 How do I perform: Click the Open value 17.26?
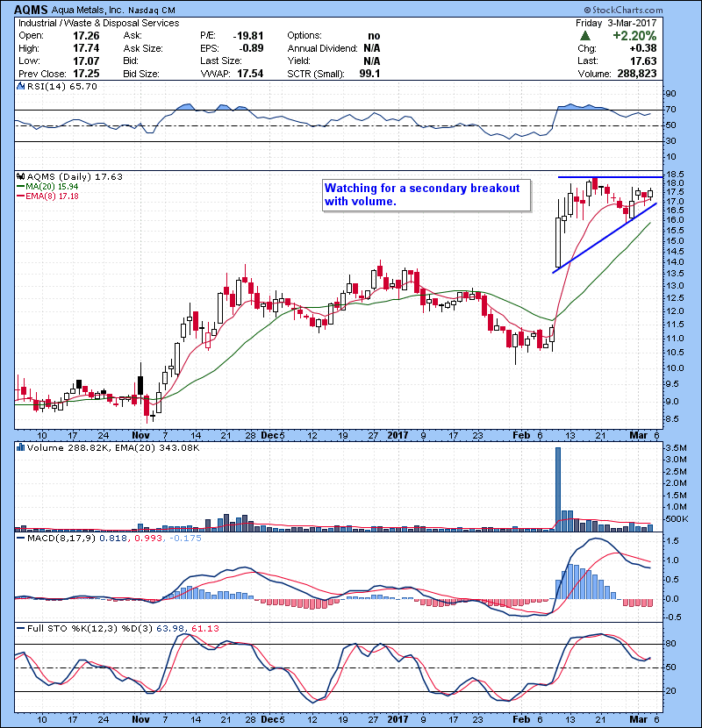pos(86,36)
